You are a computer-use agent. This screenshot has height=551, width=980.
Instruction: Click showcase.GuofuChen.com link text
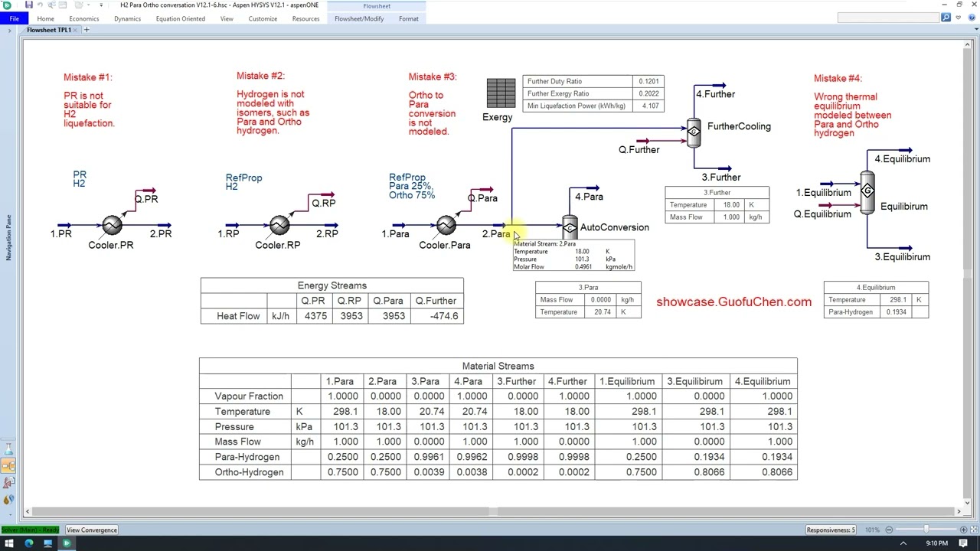point(733,302)
